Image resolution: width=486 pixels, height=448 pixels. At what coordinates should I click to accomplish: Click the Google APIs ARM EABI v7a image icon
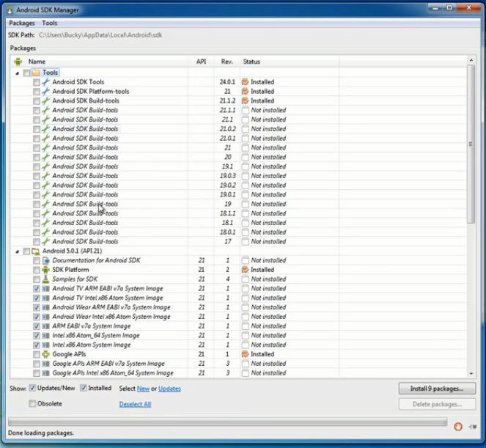46,364
